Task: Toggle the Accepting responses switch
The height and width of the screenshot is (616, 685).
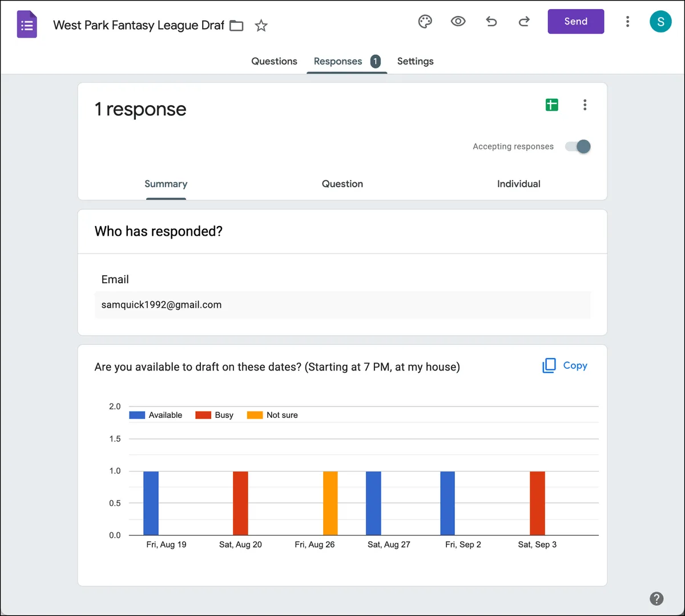Action: click(x=578, y=147)
